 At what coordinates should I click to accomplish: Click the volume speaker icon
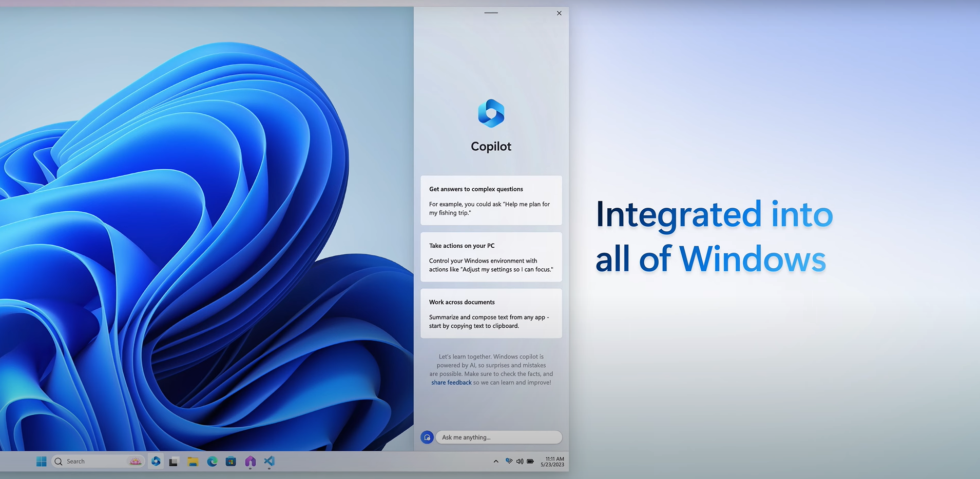pos(520,462)
